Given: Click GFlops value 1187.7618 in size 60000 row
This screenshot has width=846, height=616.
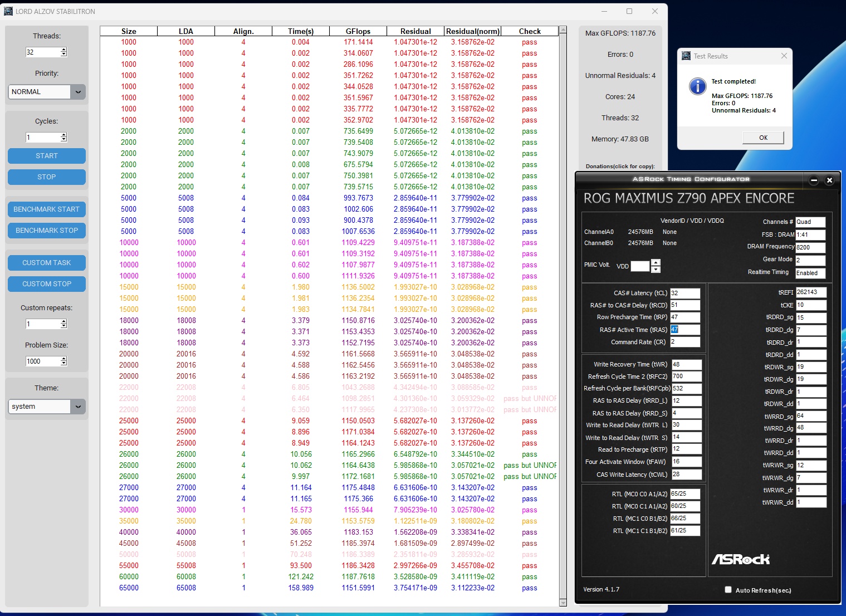Looking at the screenshot, I should click(359, 577).
